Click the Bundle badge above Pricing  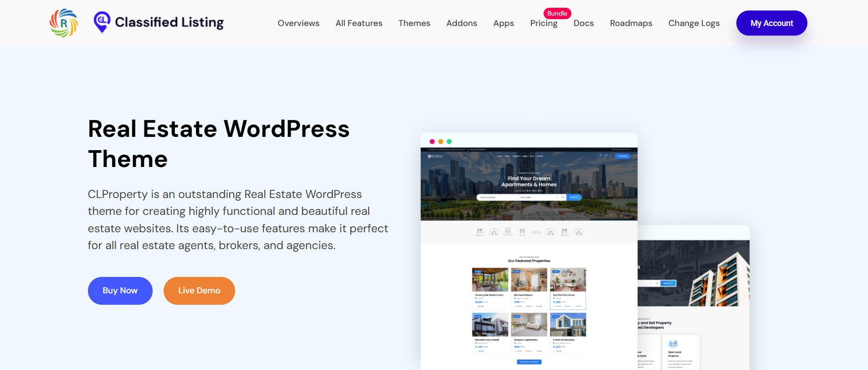pyautogui.click(x=557, y=13)
